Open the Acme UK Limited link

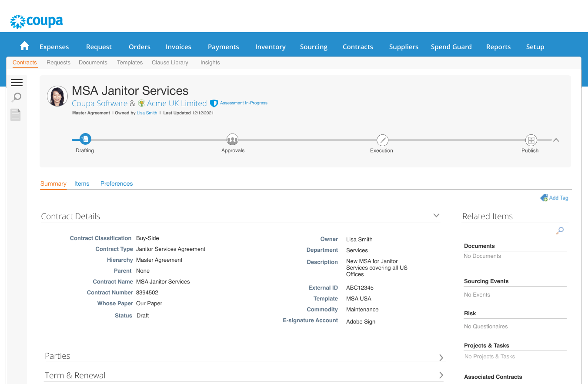pos(177,104)
